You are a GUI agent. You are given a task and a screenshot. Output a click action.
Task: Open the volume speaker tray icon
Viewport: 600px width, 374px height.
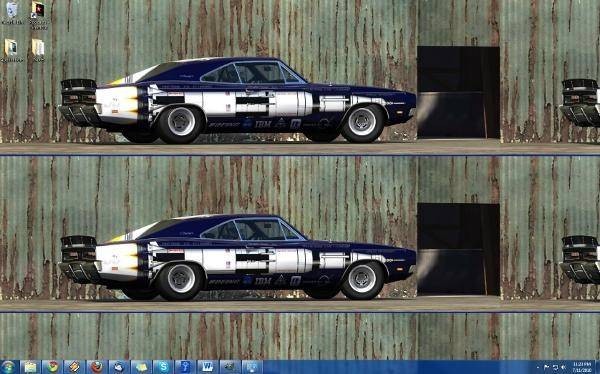[564, 367]
